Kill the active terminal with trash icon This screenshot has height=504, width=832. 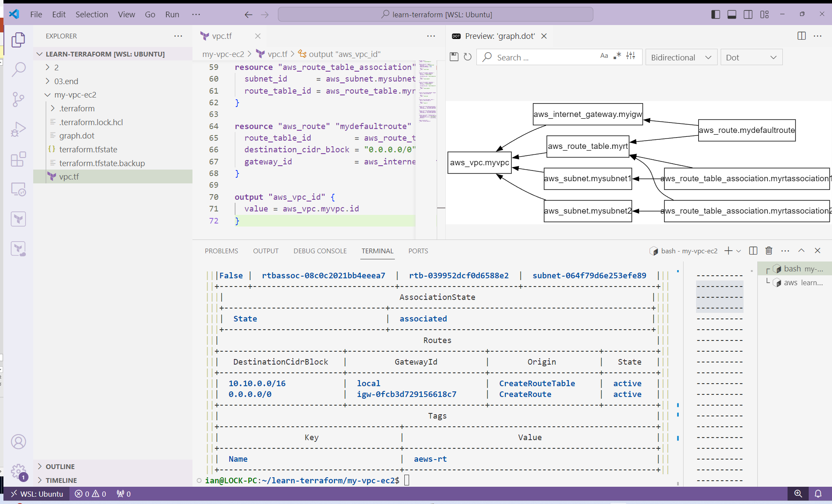coord(769,251)
